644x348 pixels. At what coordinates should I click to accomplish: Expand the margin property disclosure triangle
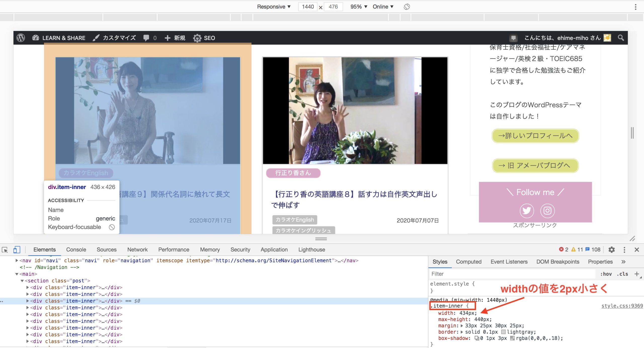[x=462, y=325]
